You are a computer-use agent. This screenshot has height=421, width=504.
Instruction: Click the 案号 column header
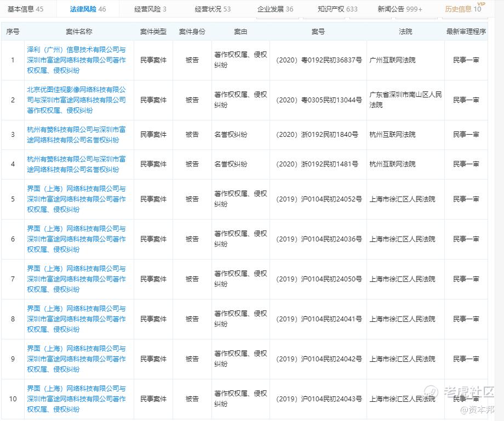click(318, 31)
